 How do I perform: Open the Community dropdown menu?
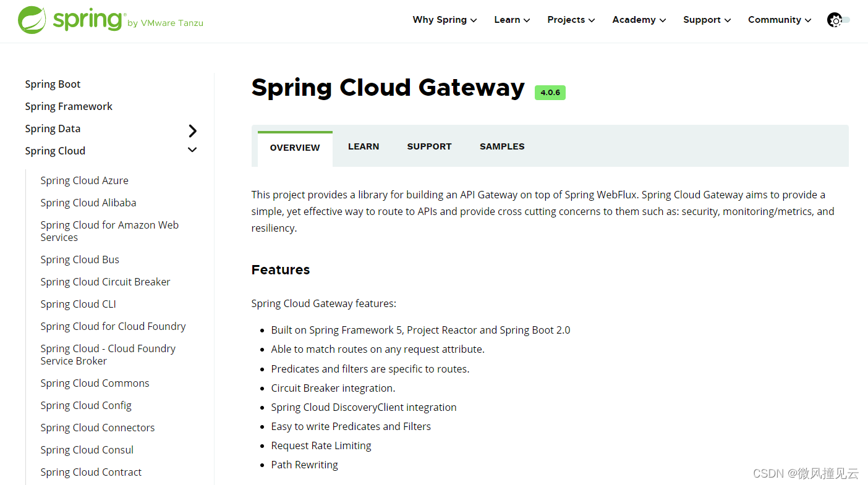click(x=779, y=20)
